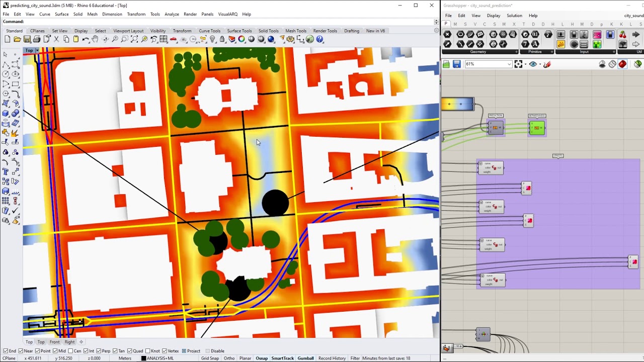Viewport: 644px width, 362px height.
Task: Enable shaded preview red cylinder icon
Action: 622,64
